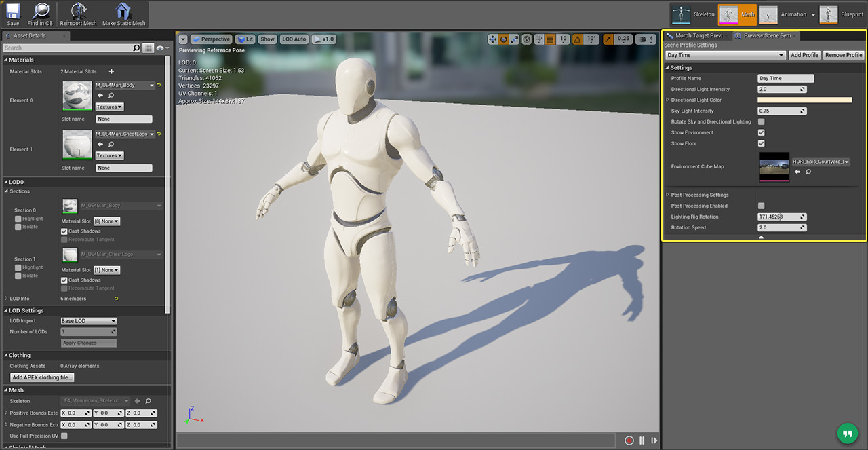Click Add APEX clothing file button

click(x=42, y=377)
